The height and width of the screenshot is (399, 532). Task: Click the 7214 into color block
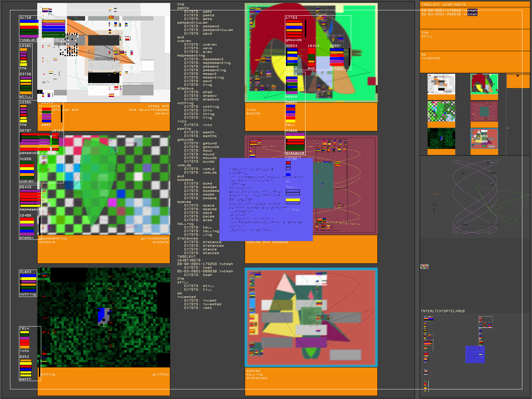point(24,339)
